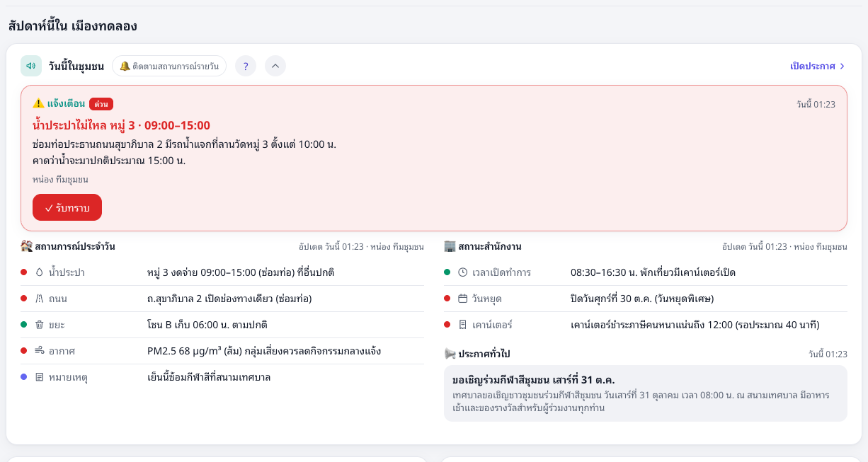Viewport: 868px width, 462px height.
Task: Click the red dot for เคาน์เตอร์ row
Action: point(447,325)
